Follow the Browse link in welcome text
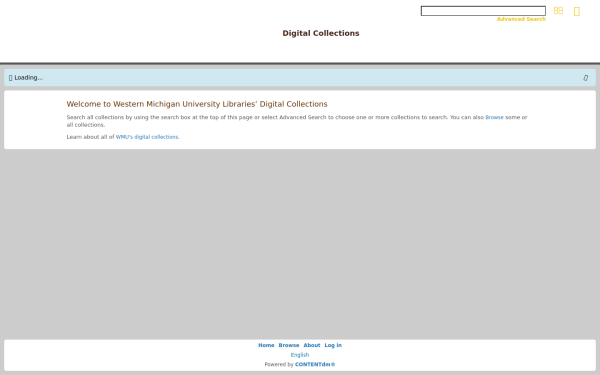The image size is (600, 375). (x=494, y=117)
